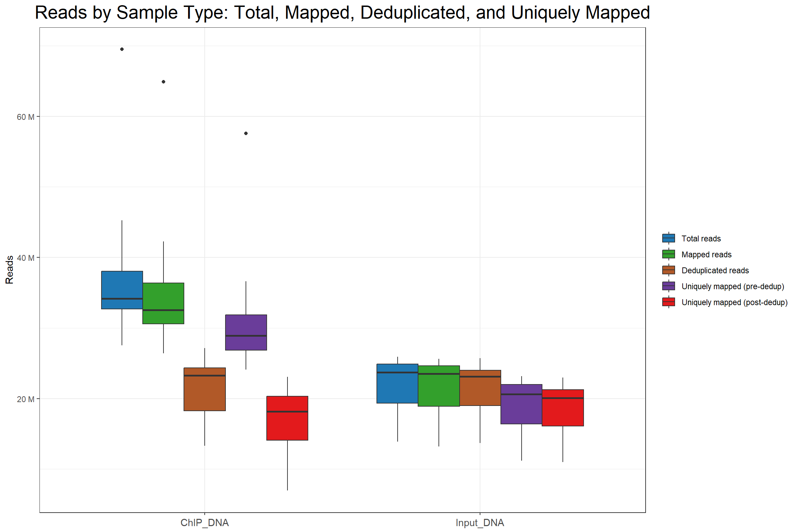
Task: Click the chart title text
Action: pyautogui.click(x=342, y=13)
